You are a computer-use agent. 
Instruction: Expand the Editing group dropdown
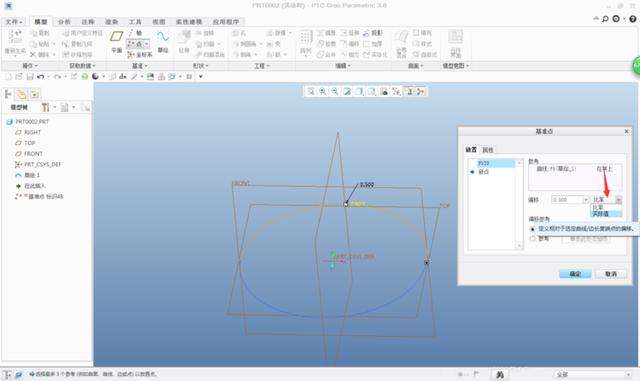[342, 66]
